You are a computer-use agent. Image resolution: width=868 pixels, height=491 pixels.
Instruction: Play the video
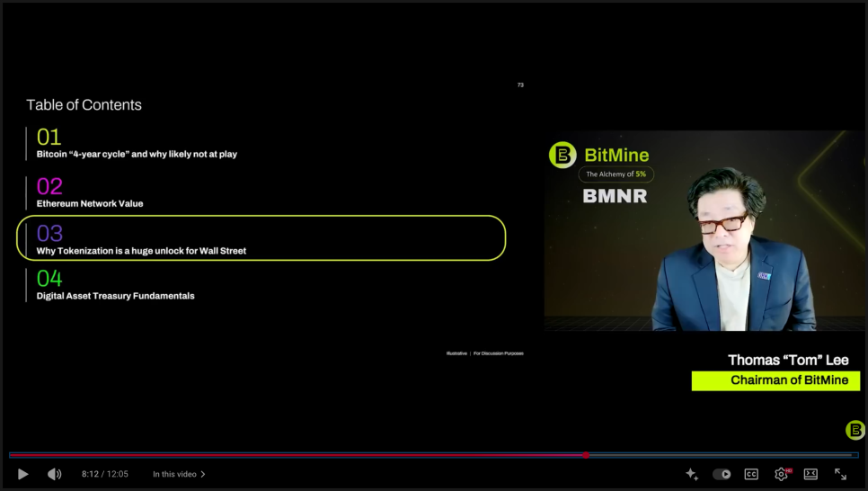[23, 474]
